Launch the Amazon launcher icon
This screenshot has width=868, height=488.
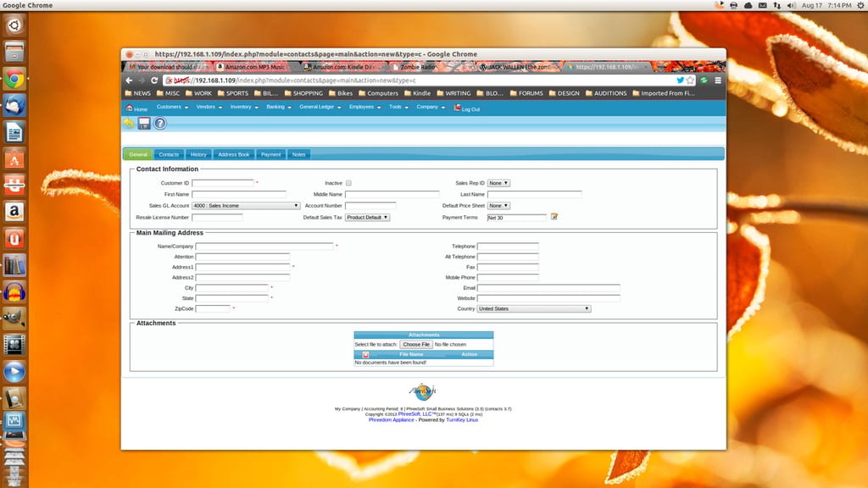click(14, 212)
